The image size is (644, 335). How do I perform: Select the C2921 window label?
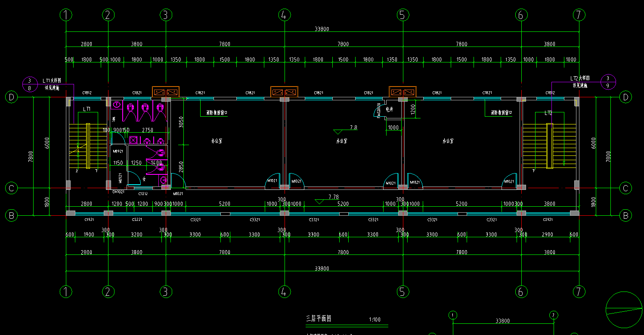549,220
